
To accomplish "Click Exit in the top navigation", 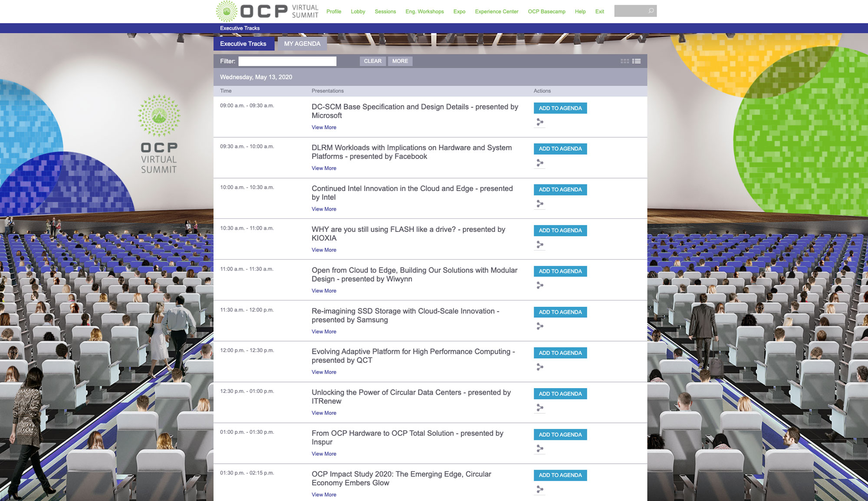I will point(599,12).
